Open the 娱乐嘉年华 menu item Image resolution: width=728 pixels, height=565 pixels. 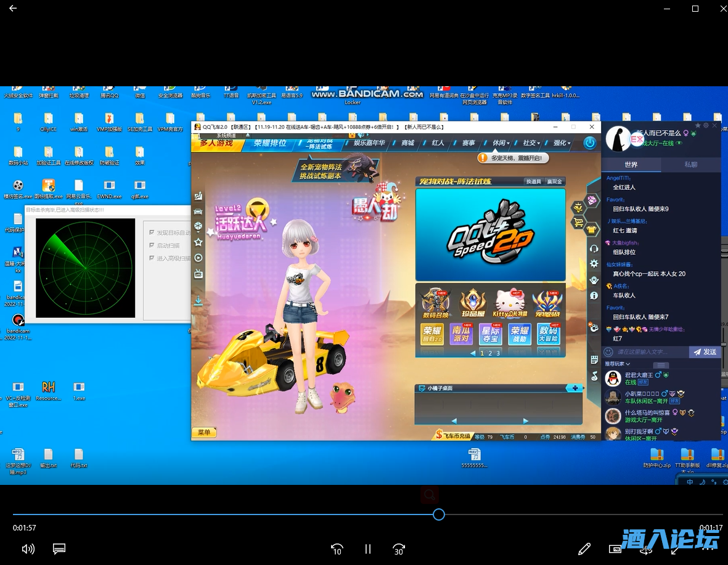pyautogui.click(x=369, y=143)
